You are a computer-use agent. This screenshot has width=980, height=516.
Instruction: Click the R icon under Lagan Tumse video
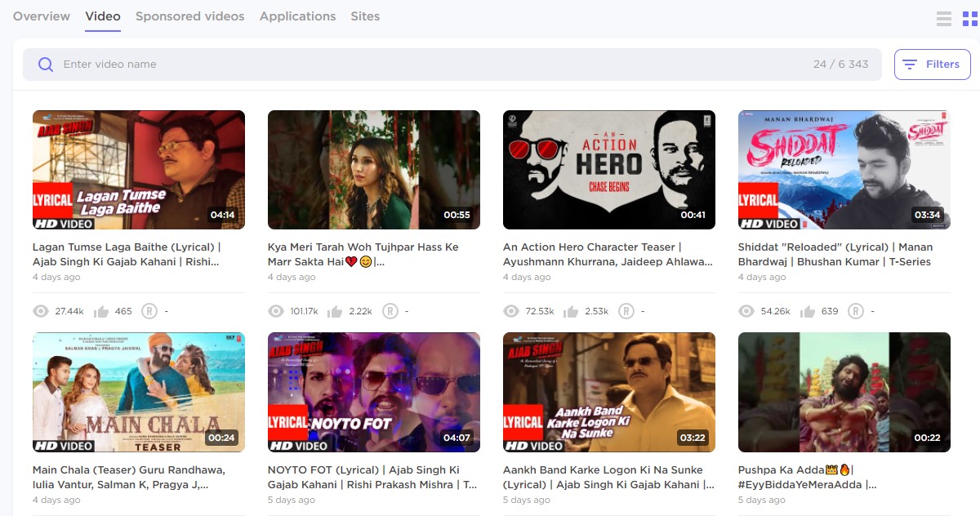coord(150,311)
